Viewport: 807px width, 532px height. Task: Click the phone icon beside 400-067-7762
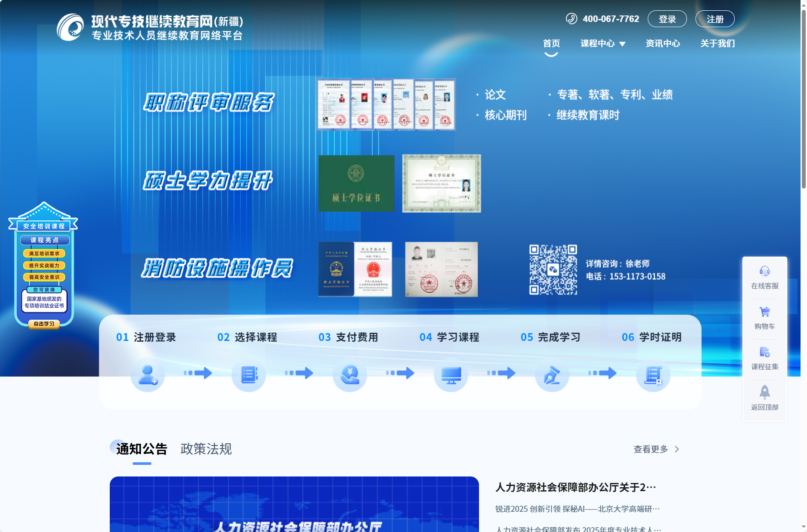click(x=571, y=19)
